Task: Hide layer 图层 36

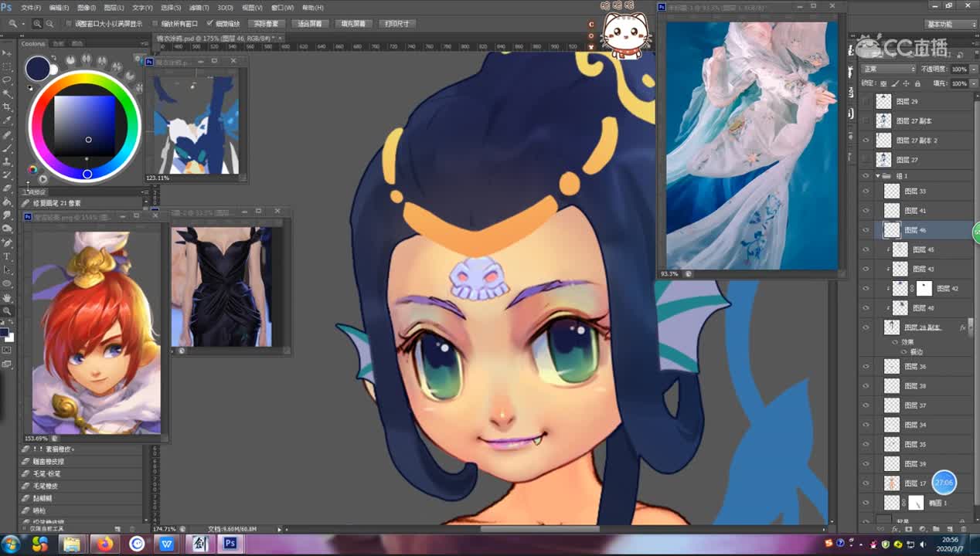Action: [866, 367]
